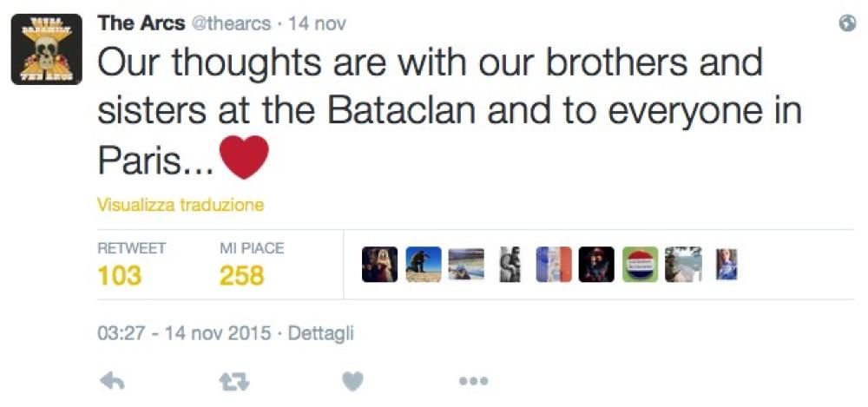Viewport: 868px width, 407px height.
Task: Open the French flag liker avatar
Action: pos(554,265)
